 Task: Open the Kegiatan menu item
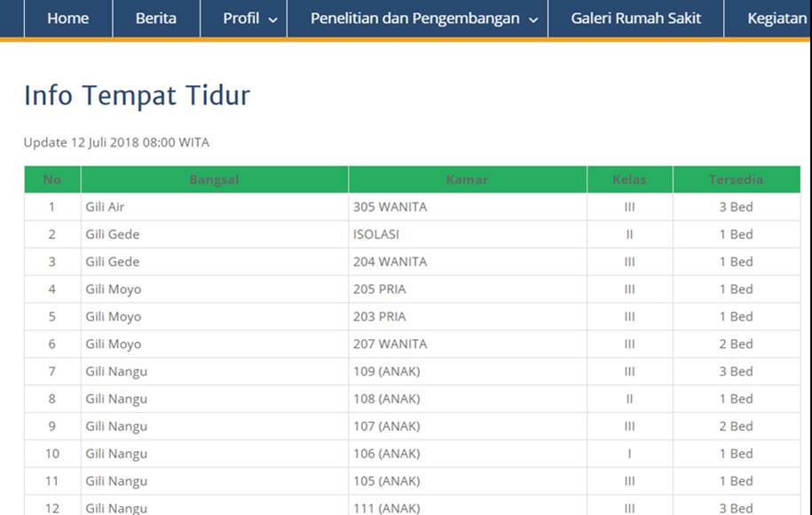coord(777,19)
